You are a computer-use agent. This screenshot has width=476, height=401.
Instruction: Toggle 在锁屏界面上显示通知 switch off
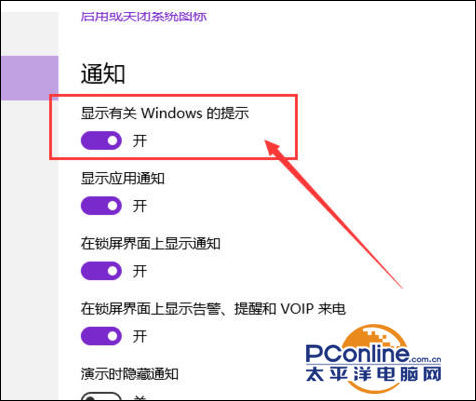(101, 270)
